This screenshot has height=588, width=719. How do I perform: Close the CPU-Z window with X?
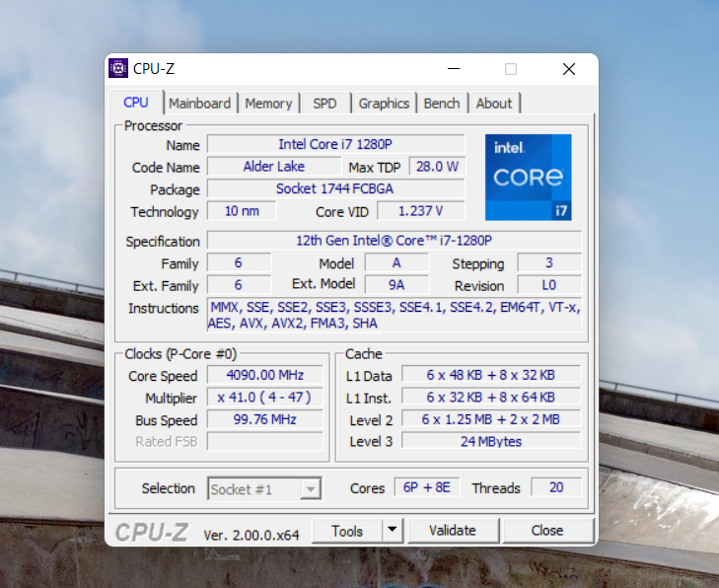tap(569, 69)
